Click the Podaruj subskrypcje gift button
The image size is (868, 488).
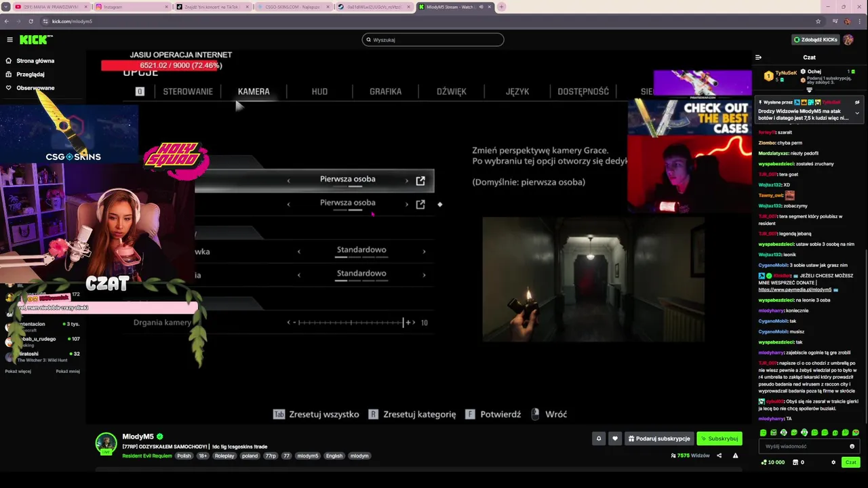[x=659, y=439]
